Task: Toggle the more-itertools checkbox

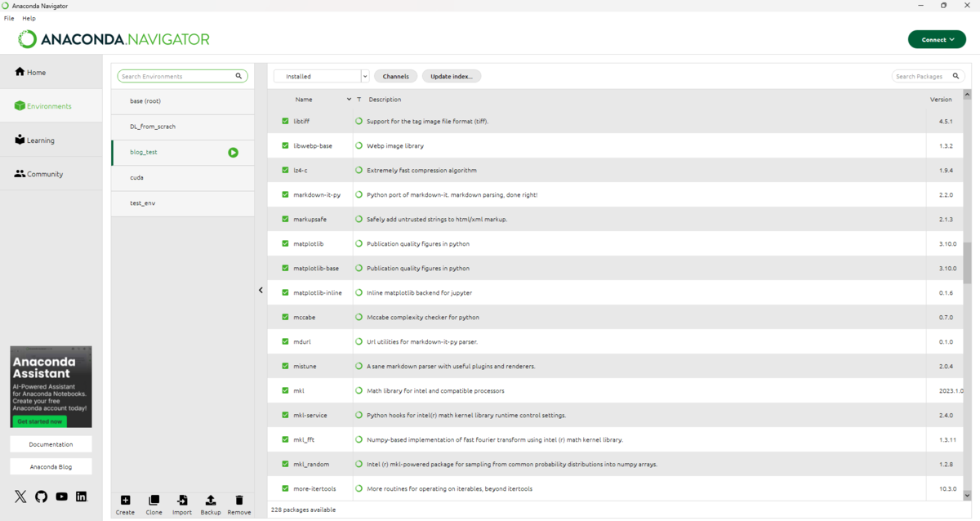Action: [x=285, y=488]
